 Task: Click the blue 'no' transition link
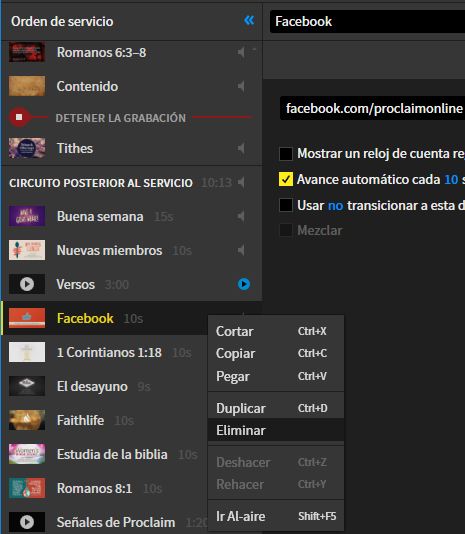point(335,206)
